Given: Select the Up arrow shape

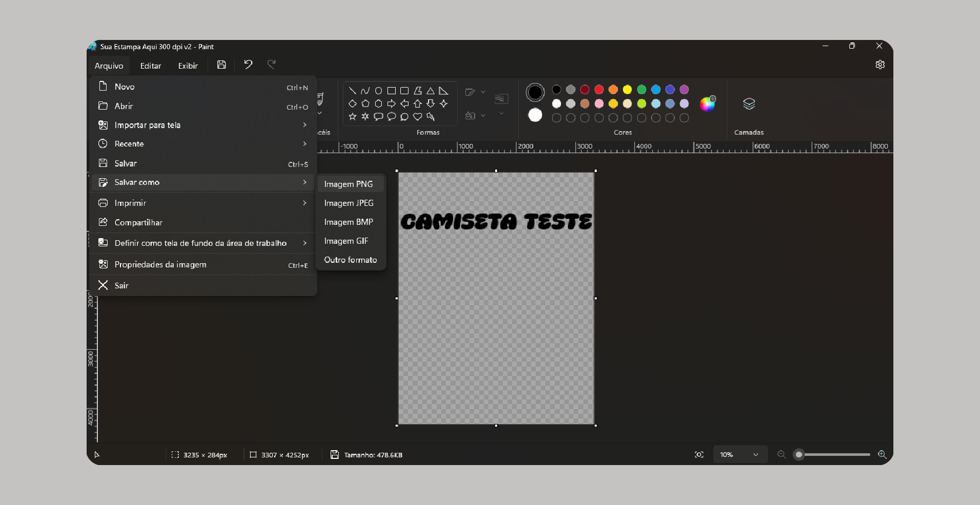Looking at the screenshot, I should [x=418, y=103].
